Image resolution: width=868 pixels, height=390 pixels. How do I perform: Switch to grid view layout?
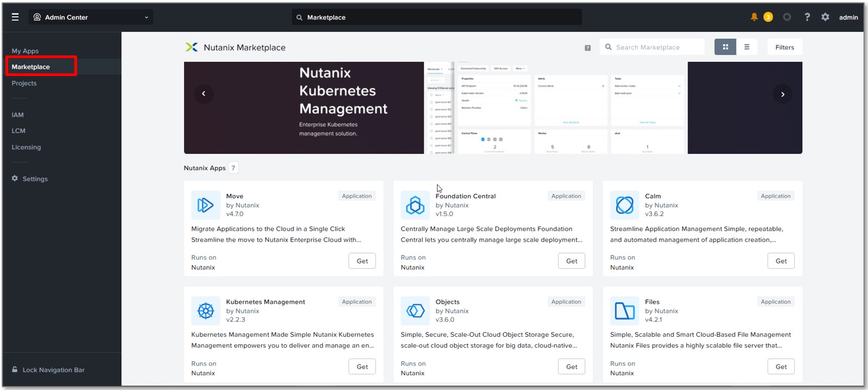(x=725, y=47)
